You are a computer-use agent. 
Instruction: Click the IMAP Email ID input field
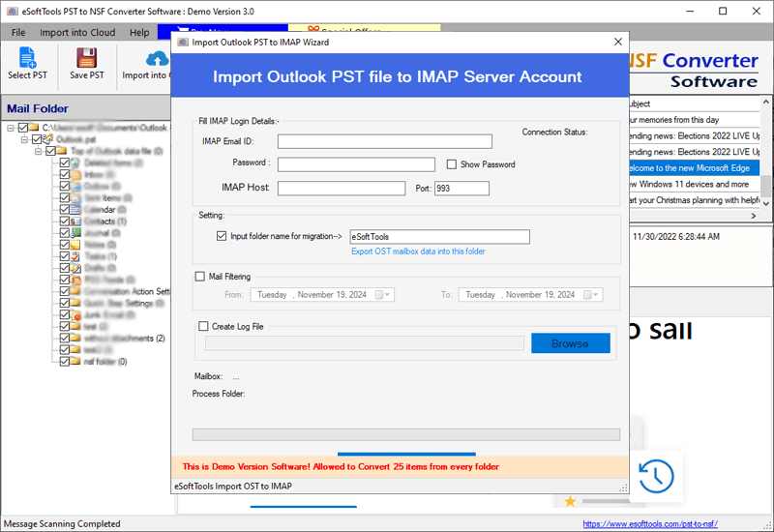384,141
